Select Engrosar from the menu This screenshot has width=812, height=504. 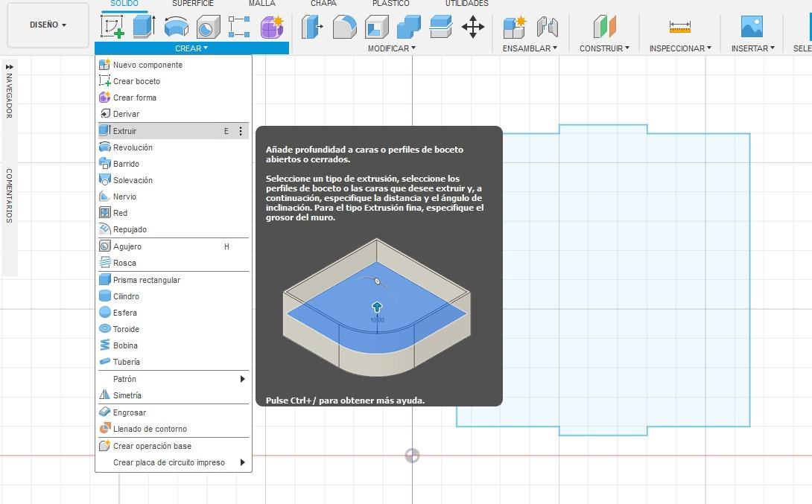coord(174,412)
